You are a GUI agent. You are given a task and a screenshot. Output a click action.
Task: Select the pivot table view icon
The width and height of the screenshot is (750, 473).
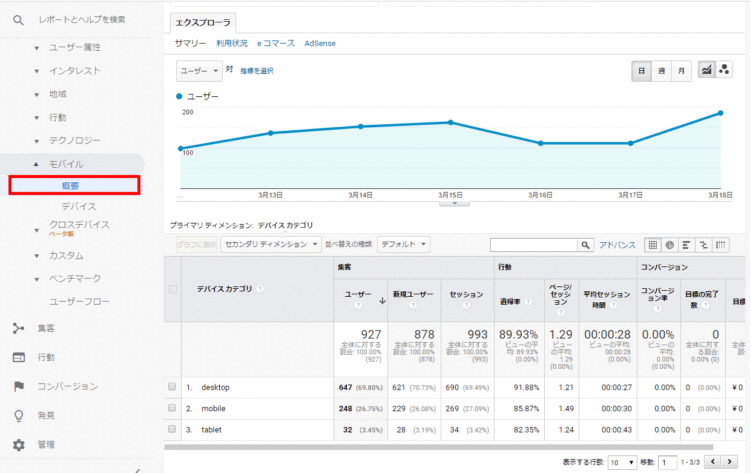point(720,244)
